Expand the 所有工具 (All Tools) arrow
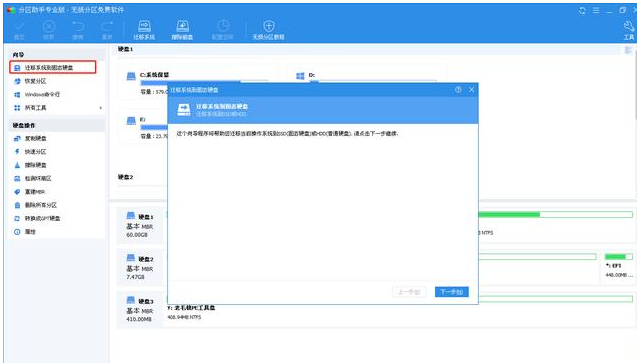 pos(100,108)
